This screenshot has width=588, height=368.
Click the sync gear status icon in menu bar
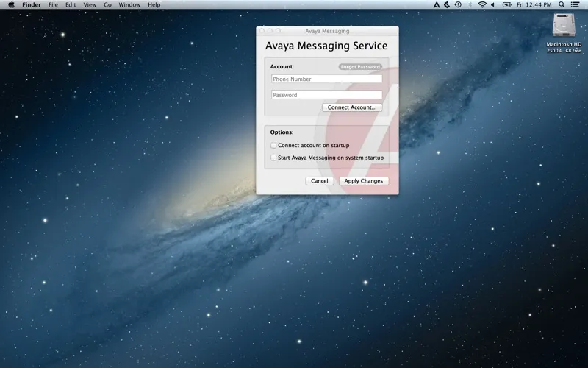click(447, 4)
